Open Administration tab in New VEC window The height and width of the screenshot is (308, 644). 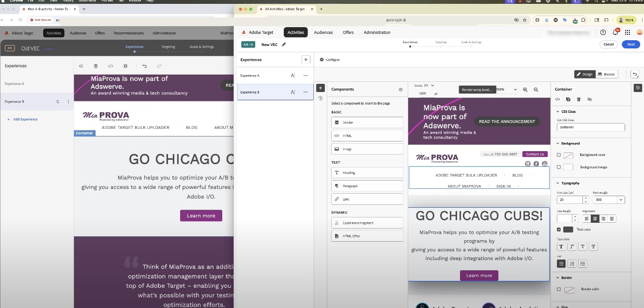click(x=377, y=32)
